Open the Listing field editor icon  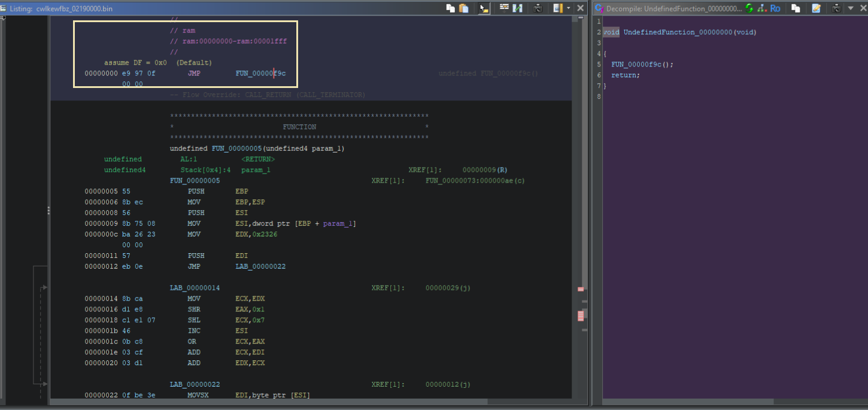click(x=504, y=8)
